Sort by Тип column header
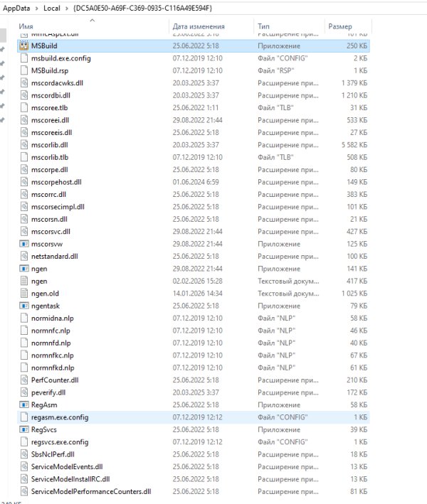 tap(263, 26)
